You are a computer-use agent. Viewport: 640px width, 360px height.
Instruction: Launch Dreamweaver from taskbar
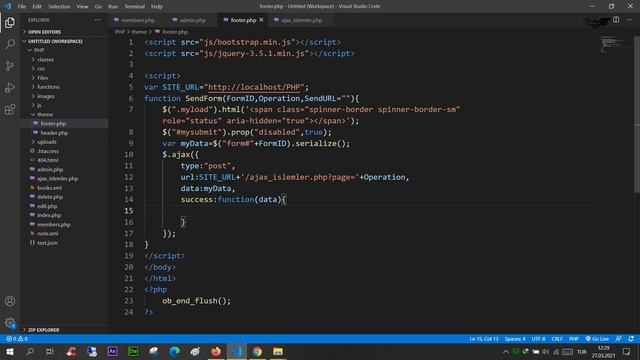click(133, 351)
